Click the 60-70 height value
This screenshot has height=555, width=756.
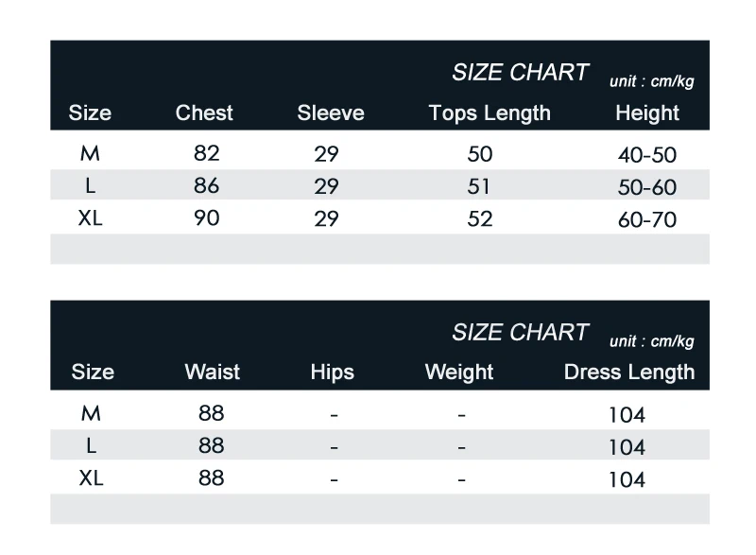647,220
